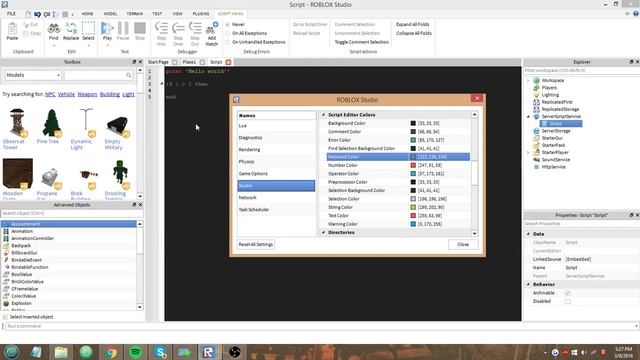The height and width of the screenshot is (360, 640).
Task: Select ServerStorage in Explorer
Action: [556, 131]
